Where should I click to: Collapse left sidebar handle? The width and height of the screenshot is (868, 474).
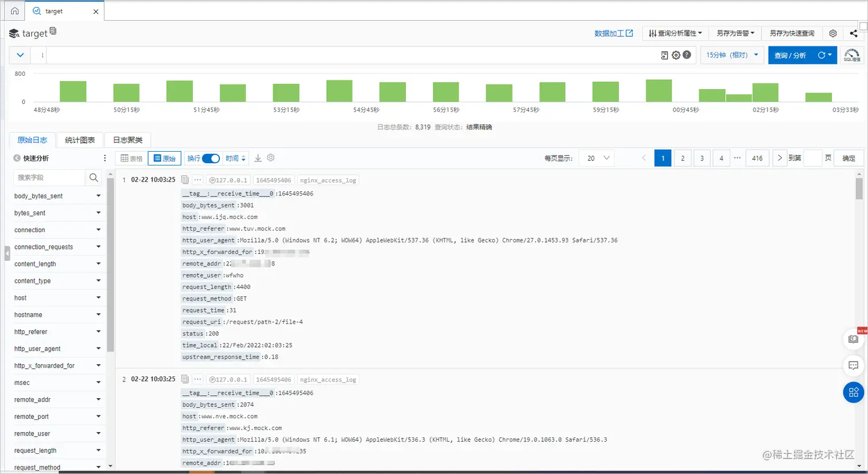7,253
